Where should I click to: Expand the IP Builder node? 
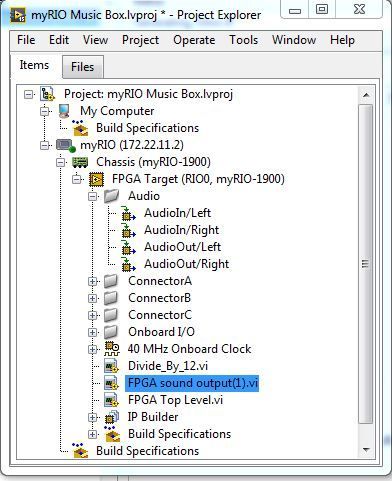pyautogui.click(x=92, y=417)
